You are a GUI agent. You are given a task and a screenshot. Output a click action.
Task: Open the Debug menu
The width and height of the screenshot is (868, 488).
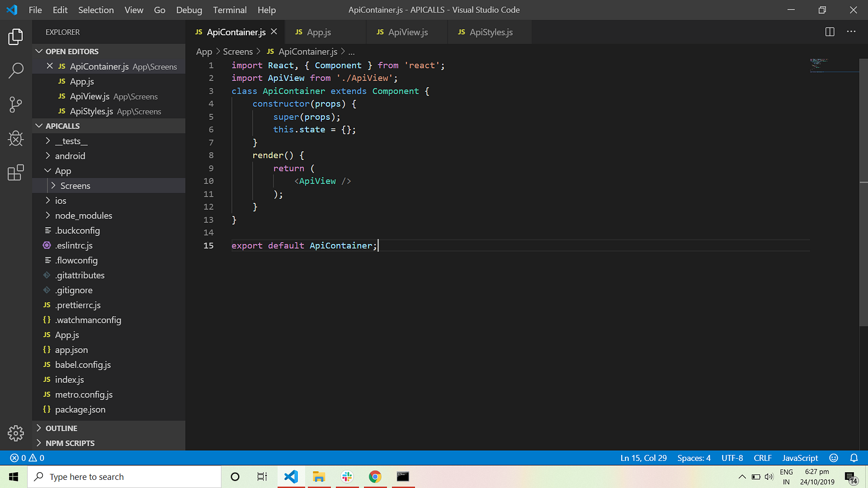click(189, 10)
